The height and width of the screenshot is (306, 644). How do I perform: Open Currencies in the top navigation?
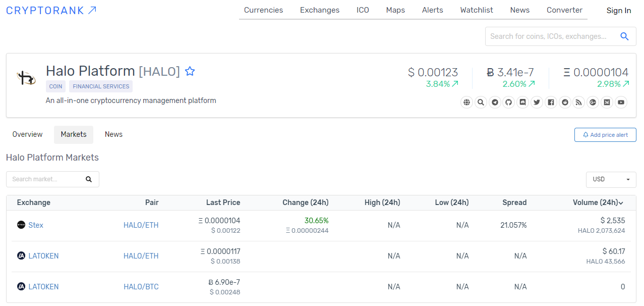click(263, 10)
